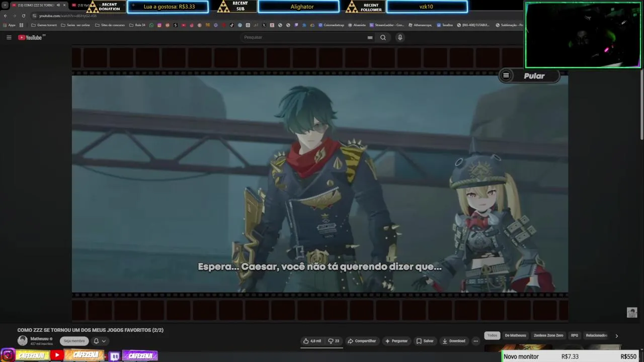The width and height of the screenshot is (644, 362).
Task: Click the video title text COMO ZZZ SE TORNOU
Action: point(91,330)
